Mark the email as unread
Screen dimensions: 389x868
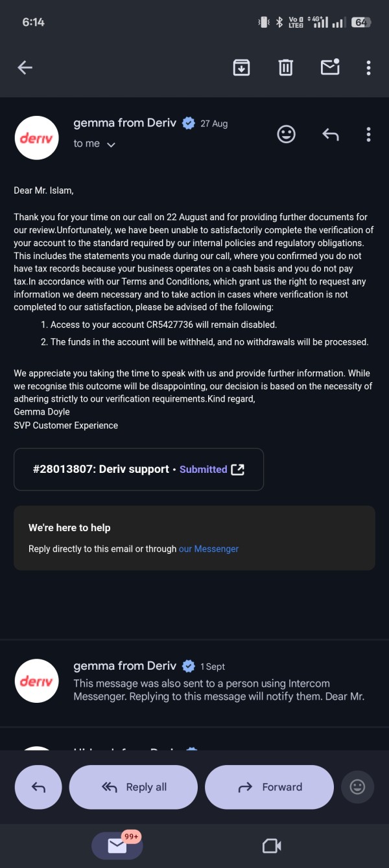click(330, 67)
